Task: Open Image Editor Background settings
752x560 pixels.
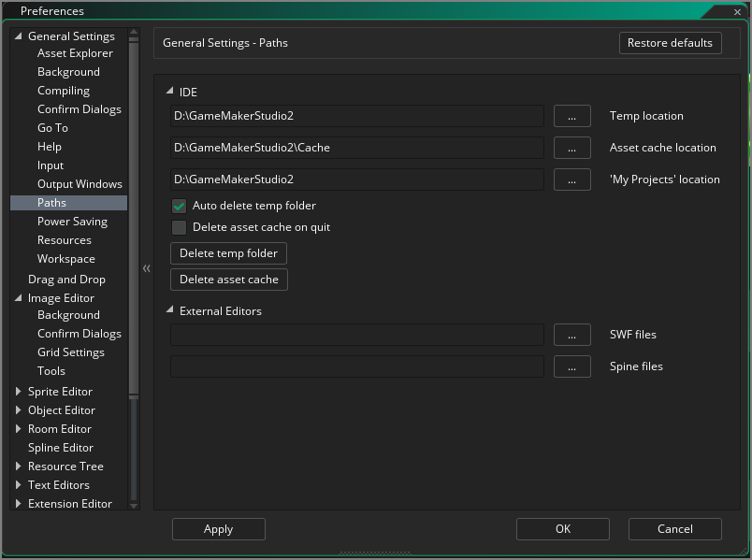Action: [x=68, y=315]
